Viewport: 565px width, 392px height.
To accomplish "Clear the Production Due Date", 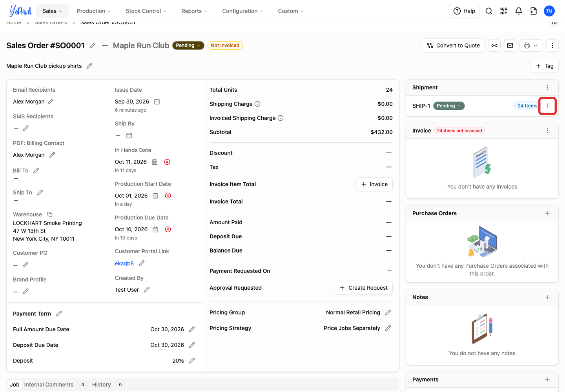I will pyautogui.click(x=168, y=229).
